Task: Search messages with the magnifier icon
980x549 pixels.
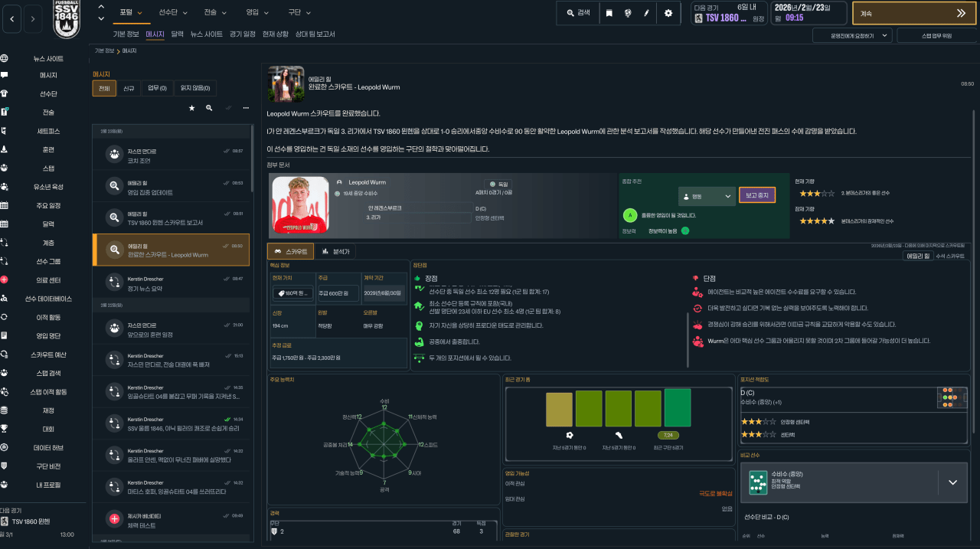Action: 209,108
